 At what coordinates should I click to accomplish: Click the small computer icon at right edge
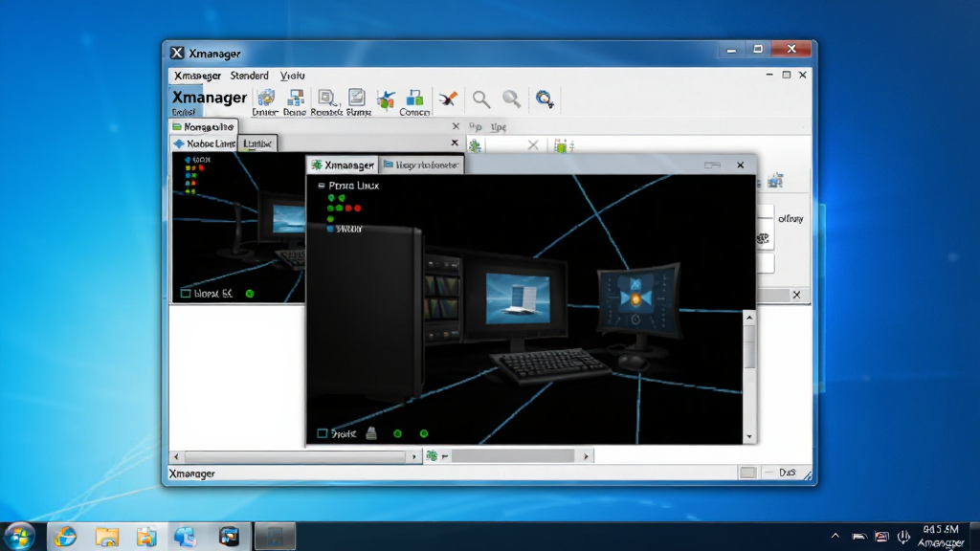click(775, 181)
